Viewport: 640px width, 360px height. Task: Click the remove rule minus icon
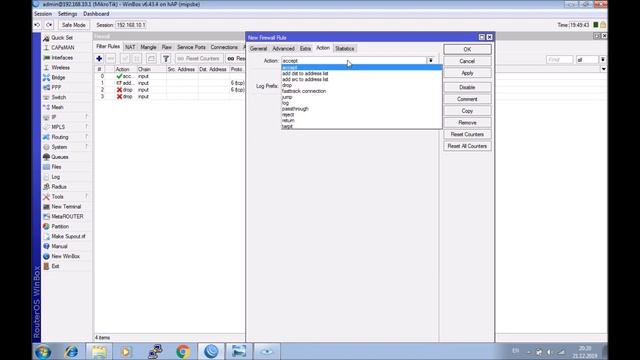[x=111, y=59]
